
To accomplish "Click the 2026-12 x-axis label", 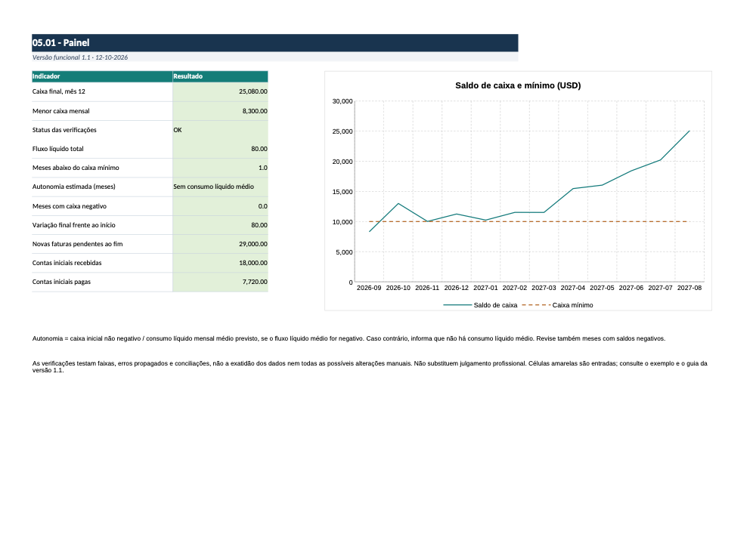I will 456,288.
